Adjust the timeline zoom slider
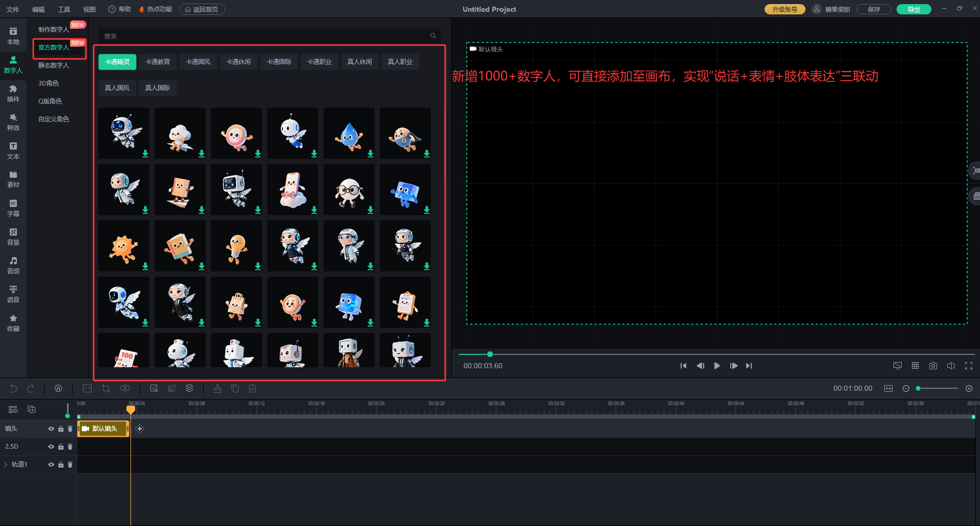The width and height of the screenshot is (980, 526). tap(937, 389)
